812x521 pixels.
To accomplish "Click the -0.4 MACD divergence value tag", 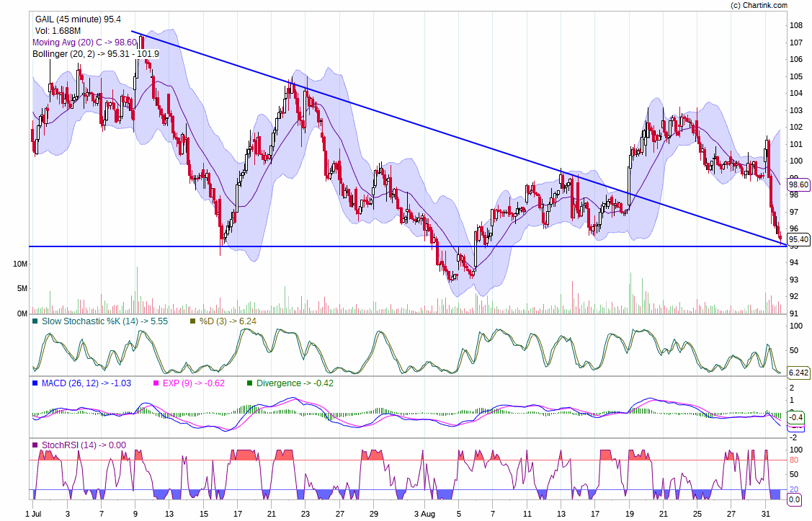I will [796, 417].
